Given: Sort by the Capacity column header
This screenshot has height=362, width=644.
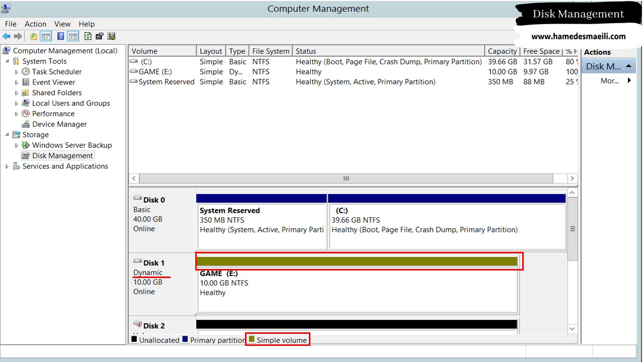Looking at the screenshot, I should click(x=502, y=51).
